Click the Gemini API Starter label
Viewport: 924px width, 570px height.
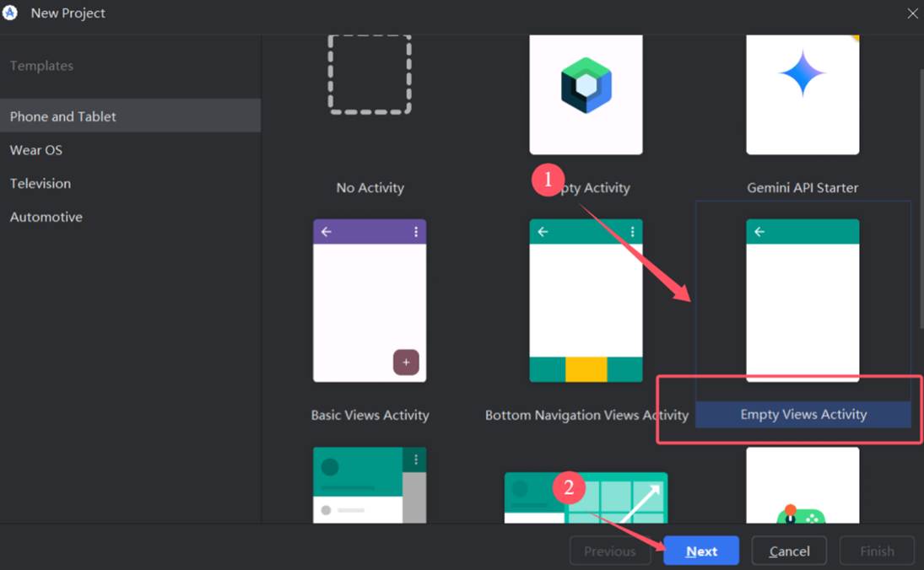tap(802, 188)
